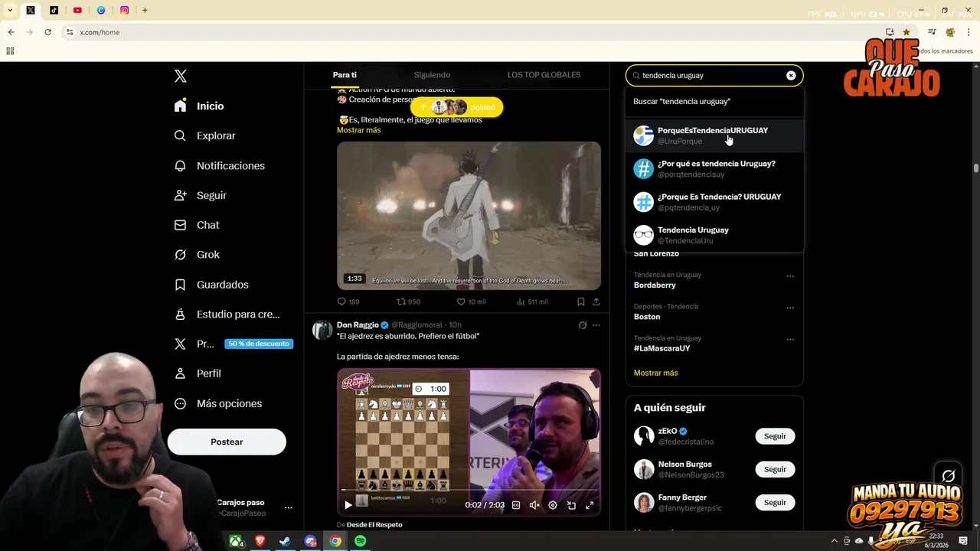
Task: Go to Inicio in sidebar
Action: 199,106
